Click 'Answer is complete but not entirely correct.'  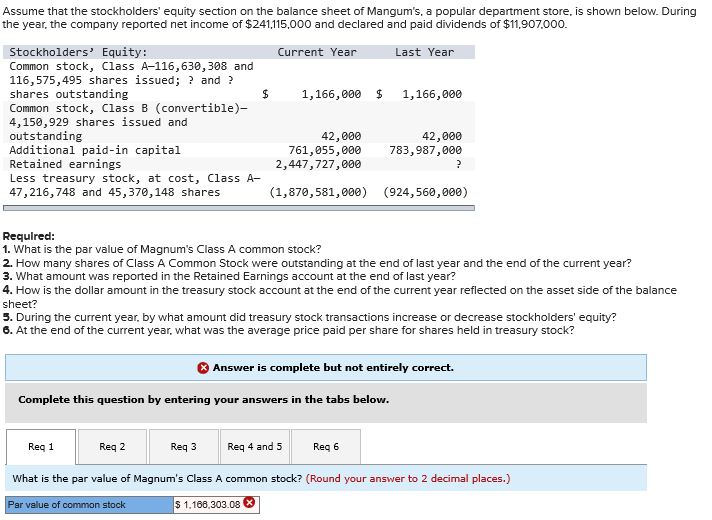point(333,367)
